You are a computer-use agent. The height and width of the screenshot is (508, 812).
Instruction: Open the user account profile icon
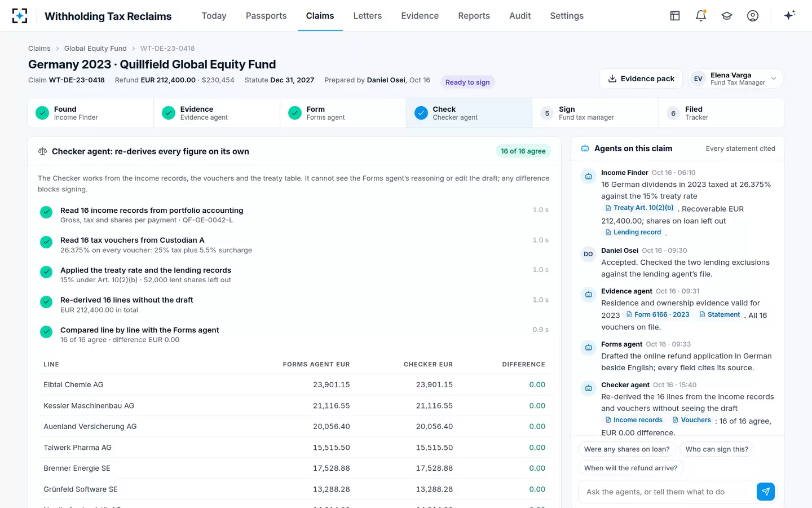coord(753,16)
